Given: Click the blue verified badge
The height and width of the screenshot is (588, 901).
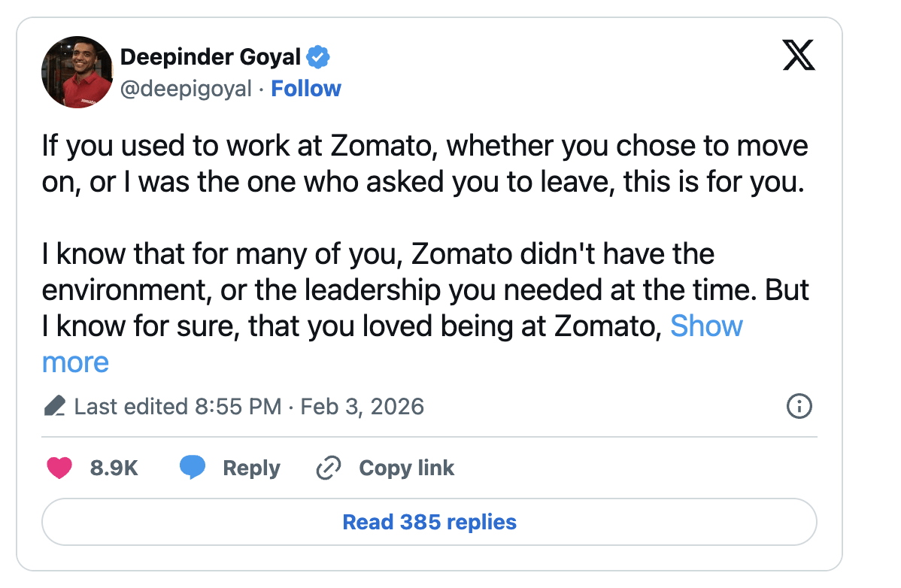Looking at the screenshot, I should [x=319, y=56].
